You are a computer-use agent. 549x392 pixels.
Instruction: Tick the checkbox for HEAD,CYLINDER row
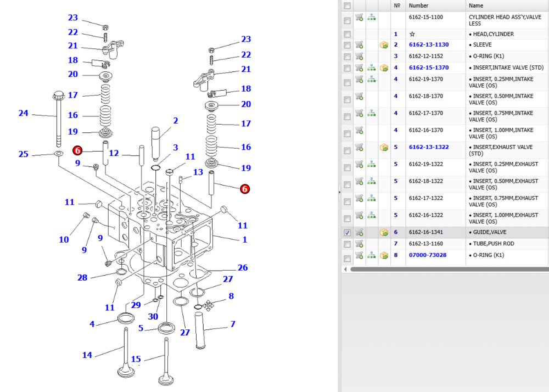coord(347,34)
